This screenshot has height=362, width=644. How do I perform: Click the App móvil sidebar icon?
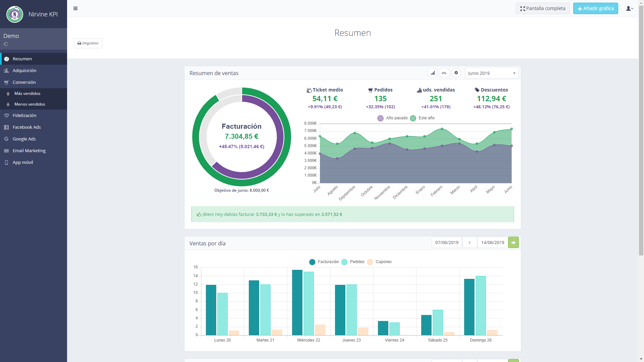(6, 162)
